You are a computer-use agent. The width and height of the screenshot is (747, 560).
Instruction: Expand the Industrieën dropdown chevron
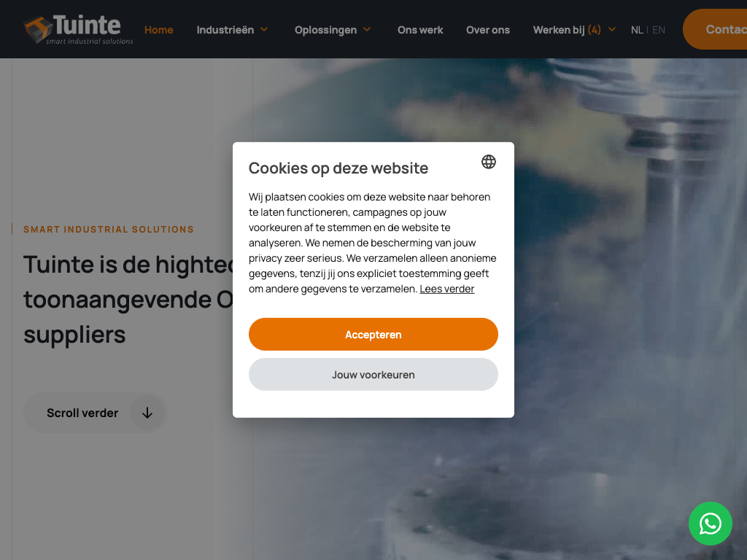coord(264,29)
